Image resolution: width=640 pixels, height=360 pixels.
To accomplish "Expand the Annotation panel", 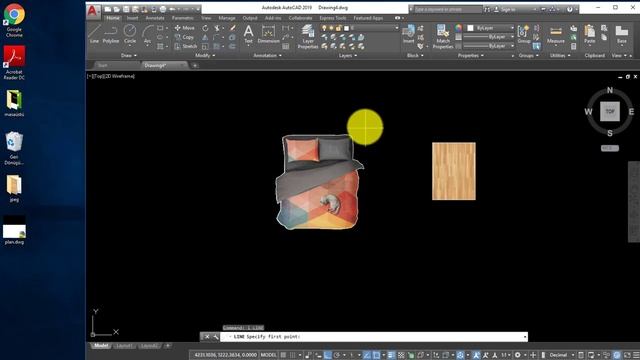I will tap(268, 56).
